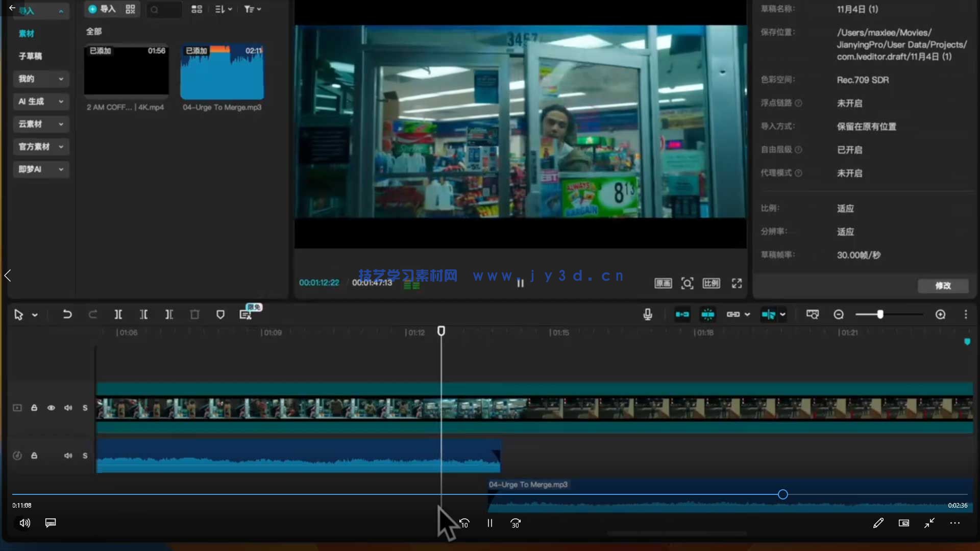Select the 素材 tab in sidebar
Image resolution: width=980 pixels, height=551 pixels.
[27, 34]
